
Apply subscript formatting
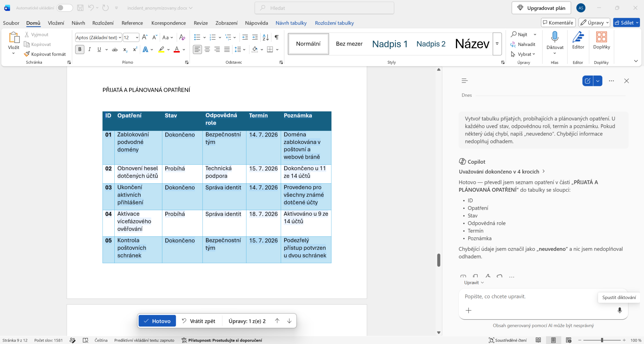(x=125, y=50)
